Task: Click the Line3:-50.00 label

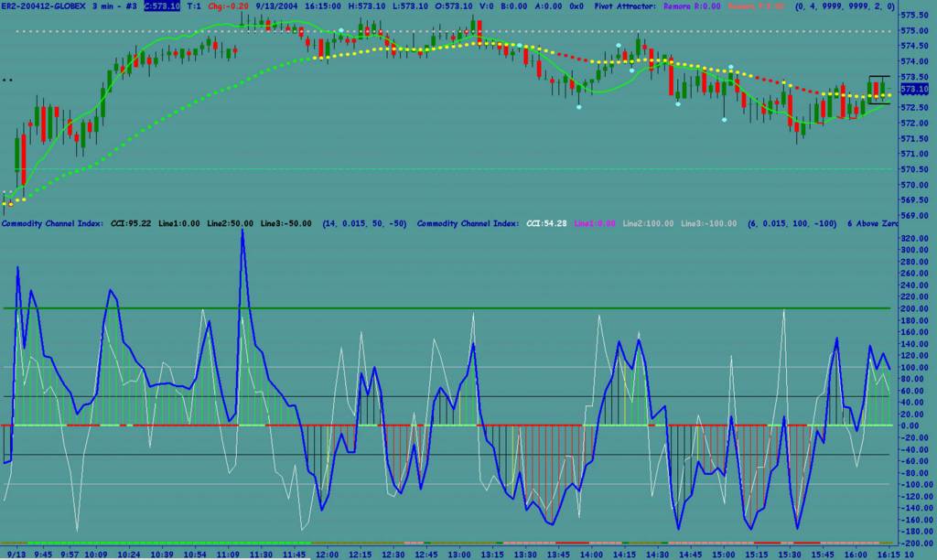Action: click(285, 223)
